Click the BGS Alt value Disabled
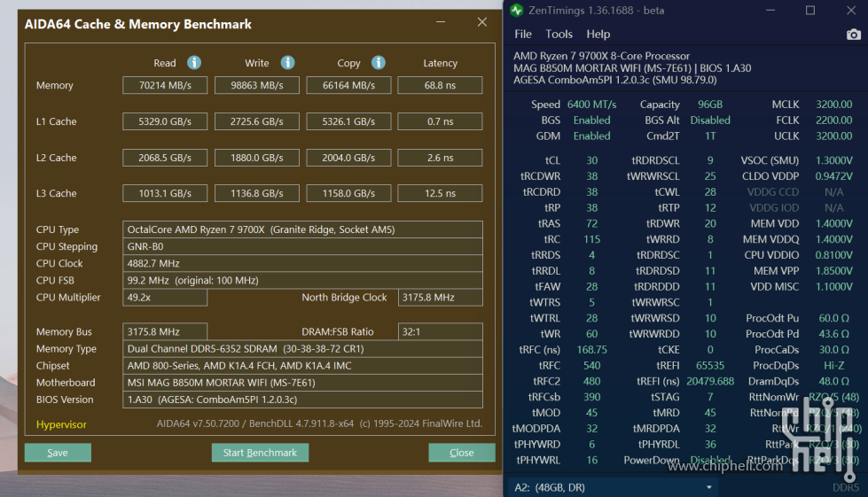 (x=710, y=120)
